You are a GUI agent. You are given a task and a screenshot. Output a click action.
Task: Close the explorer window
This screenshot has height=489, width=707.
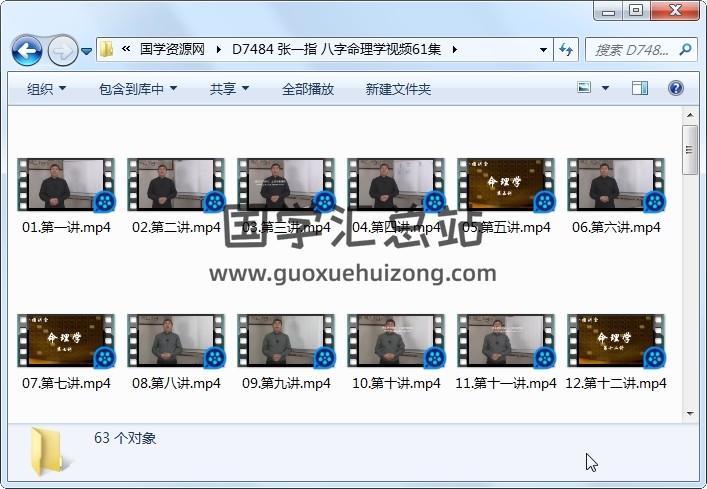pos(675,11)
